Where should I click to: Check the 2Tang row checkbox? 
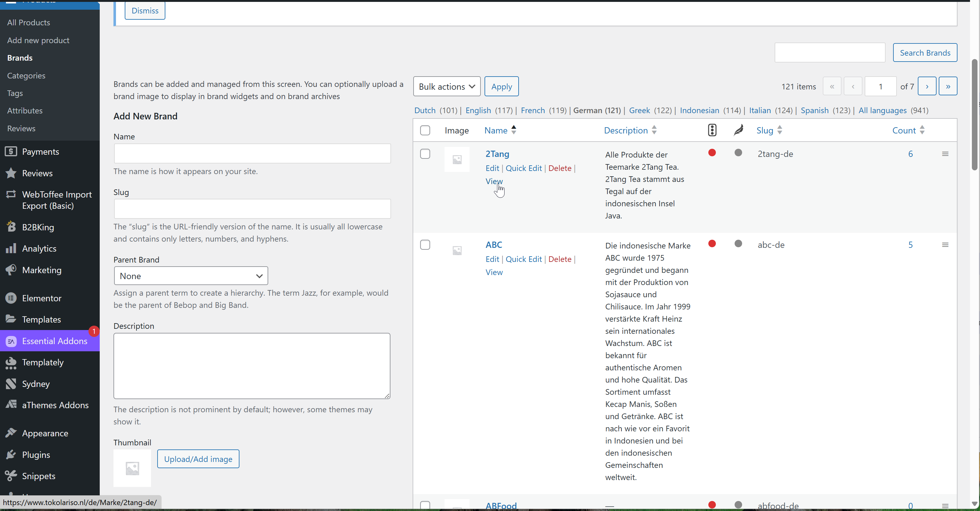click(425, 154)
